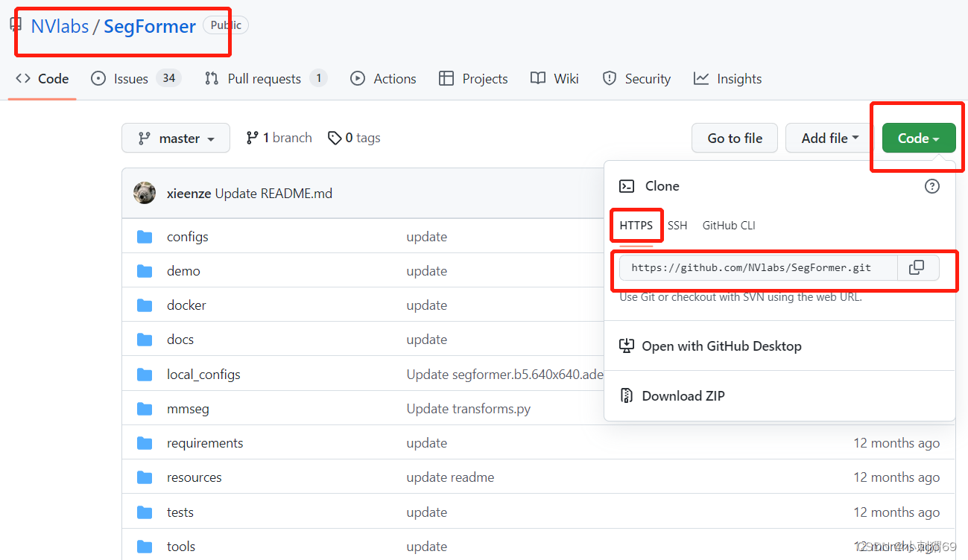Click the Update transforms.py commit message
The height and width of the screenshot is (560, 968).
click(469, 409)
